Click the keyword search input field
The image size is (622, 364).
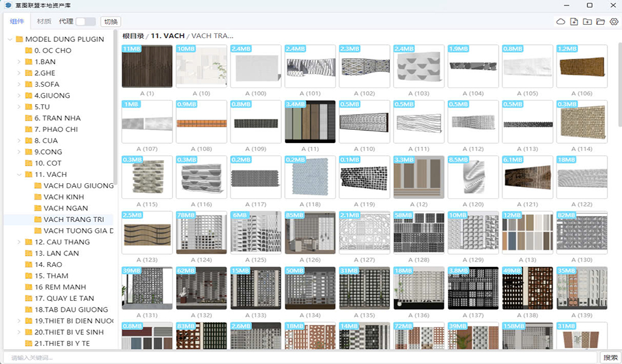coord(301,357)
